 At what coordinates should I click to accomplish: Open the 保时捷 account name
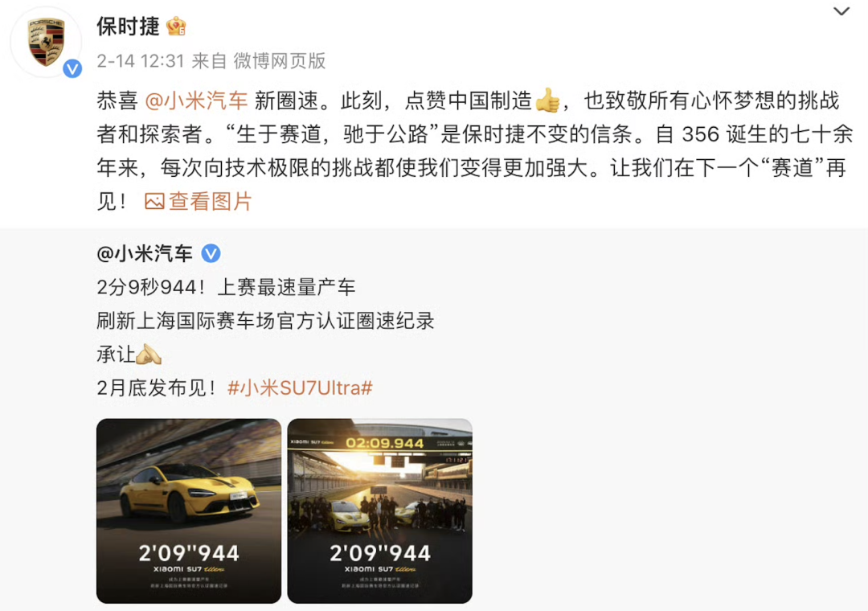(128, 26)
